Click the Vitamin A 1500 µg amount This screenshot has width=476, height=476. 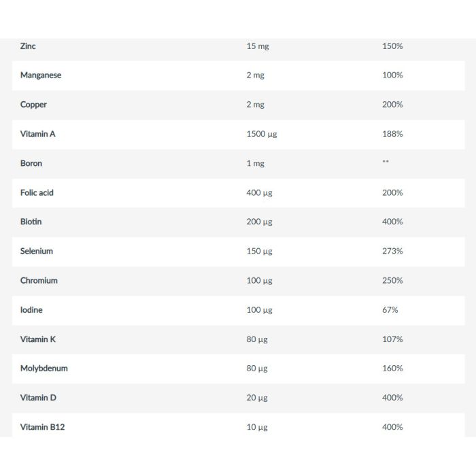click(x=262, y=134)
